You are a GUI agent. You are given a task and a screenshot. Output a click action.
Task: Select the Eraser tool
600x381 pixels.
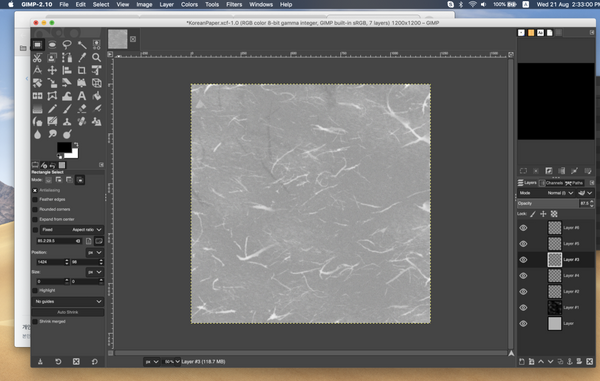[x=82, y=109]
